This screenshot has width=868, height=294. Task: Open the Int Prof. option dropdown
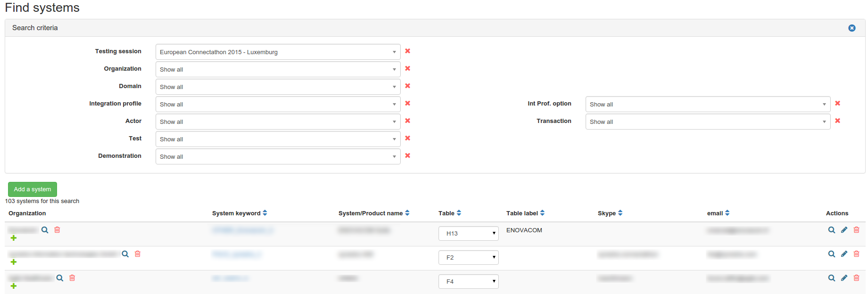pos(707,104)
